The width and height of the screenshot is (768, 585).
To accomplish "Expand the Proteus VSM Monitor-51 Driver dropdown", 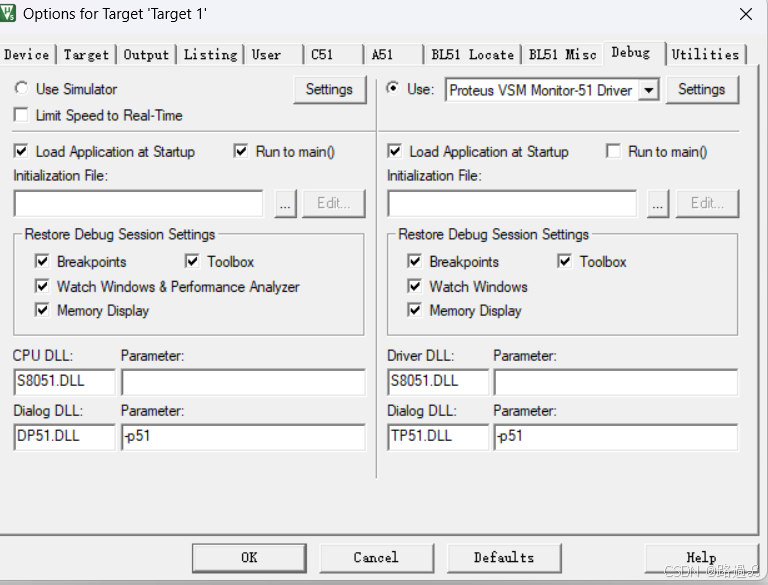I will (x=648, y=90).
